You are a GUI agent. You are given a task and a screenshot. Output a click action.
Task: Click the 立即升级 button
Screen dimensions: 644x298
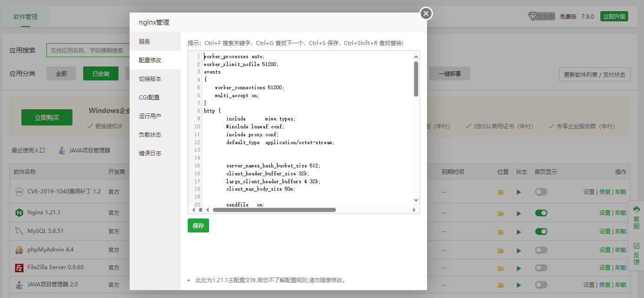(614, 16)
